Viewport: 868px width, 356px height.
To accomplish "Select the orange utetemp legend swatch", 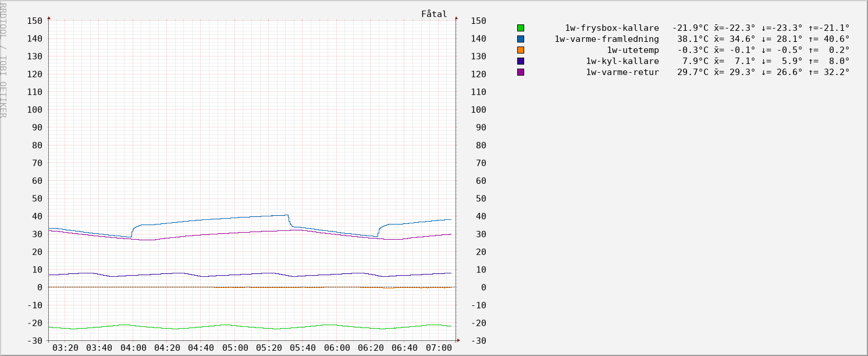I will (521, 50).
